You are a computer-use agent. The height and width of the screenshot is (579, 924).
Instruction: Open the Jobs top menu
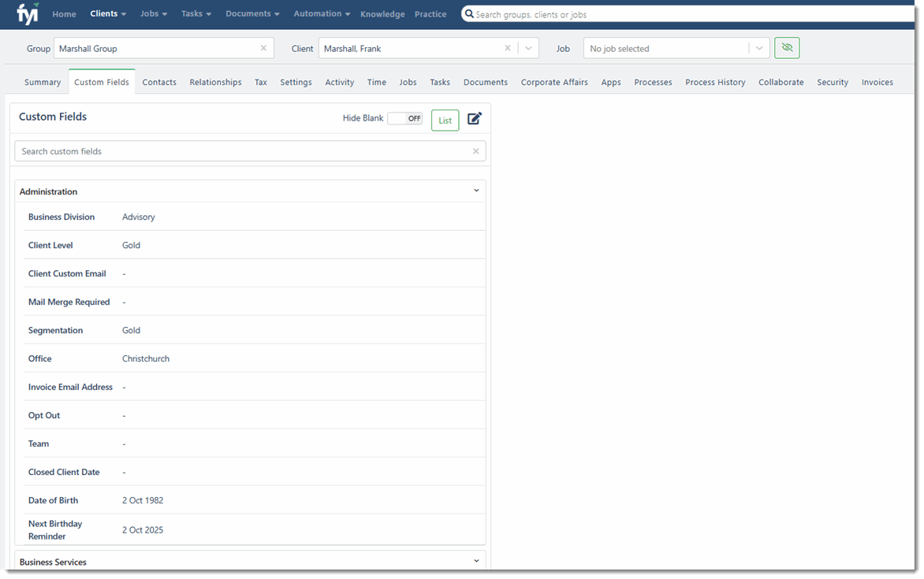tap(153, 13)
